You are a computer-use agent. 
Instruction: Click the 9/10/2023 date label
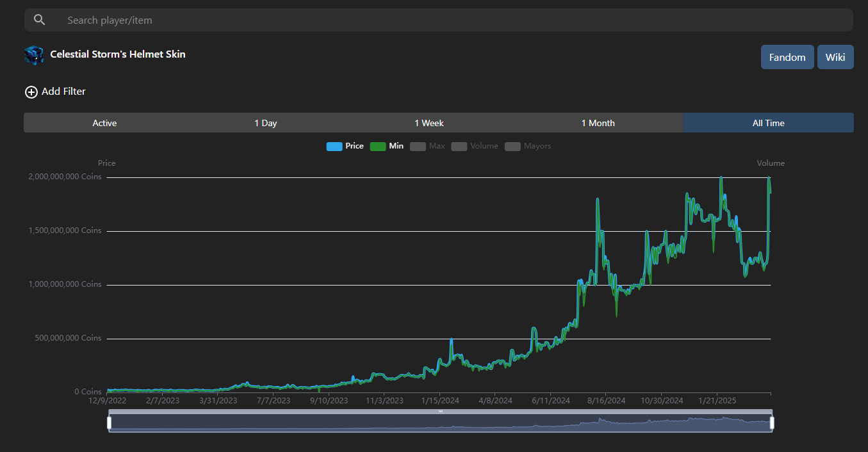pyautogui.click(x=329, y=401)
